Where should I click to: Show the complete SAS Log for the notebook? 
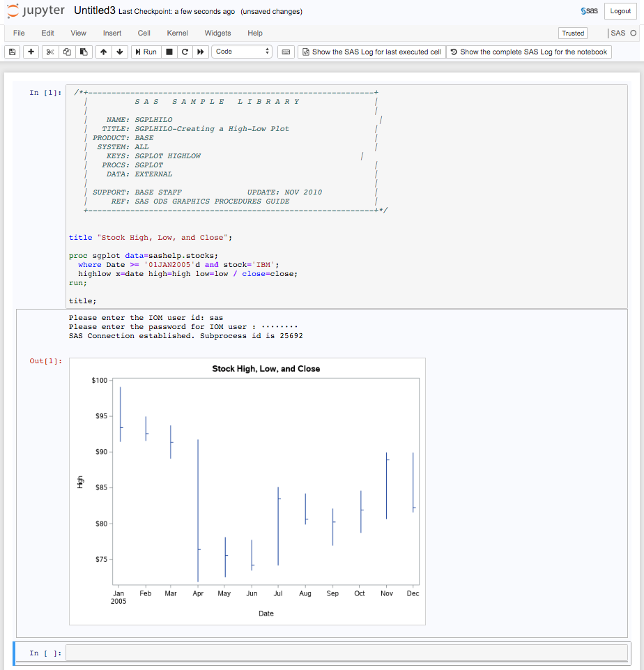tap(528, 52)
